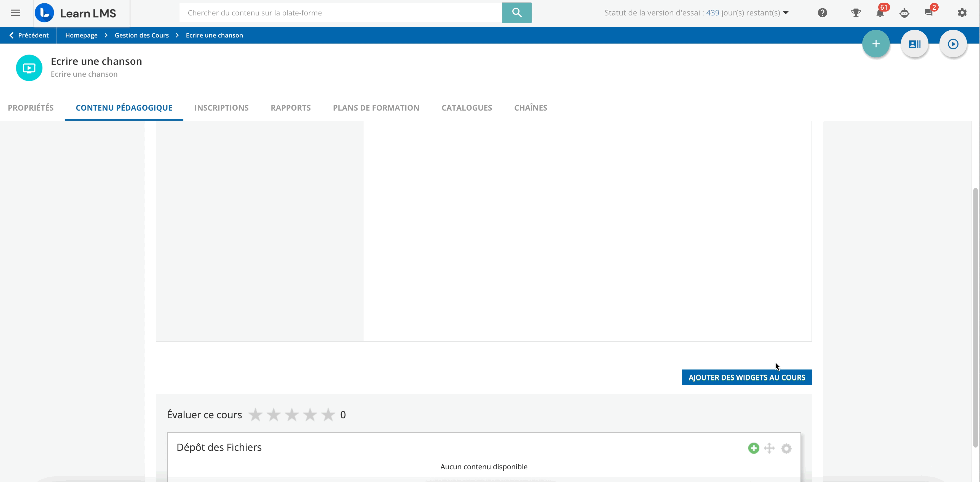Open the hamburger main menu

point(15,13)
